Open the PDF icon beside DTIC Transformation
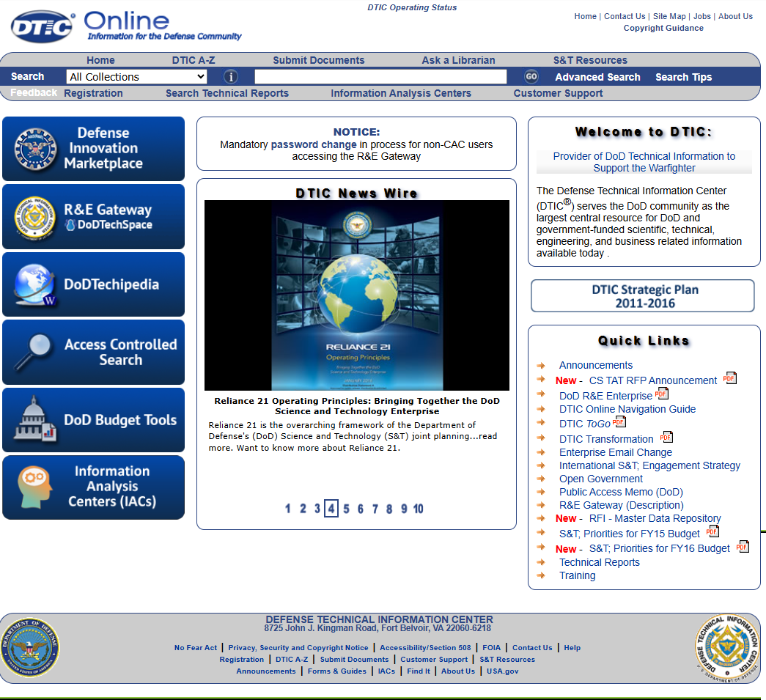The height and width of the screenshot is (700, 766). coord(666,437)
